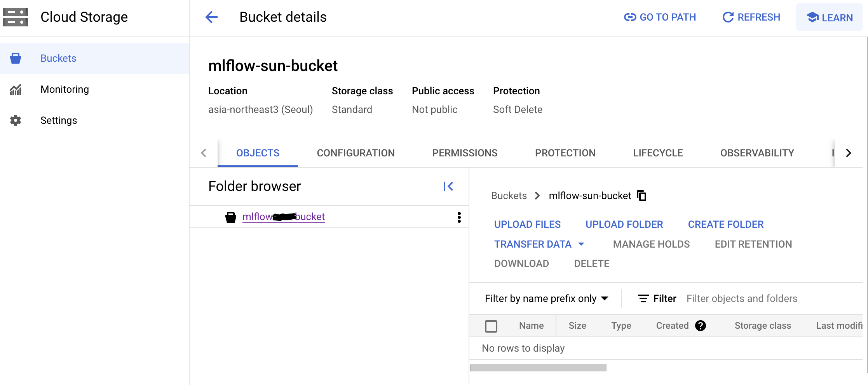Open Settings via the sidebar gear icon
This screenshot has height=385, width=868.
(16, 120)
